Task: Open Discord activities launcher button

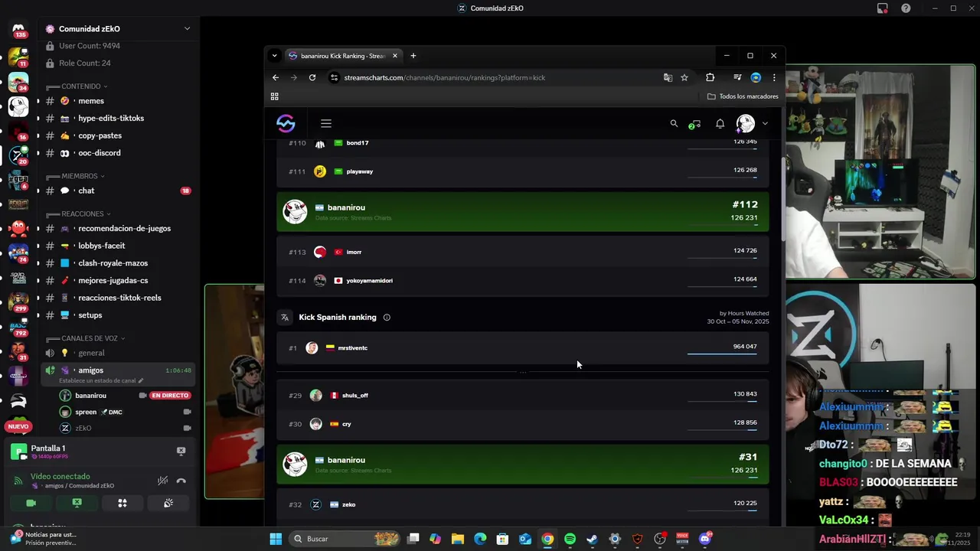Action: click(122, 503)
